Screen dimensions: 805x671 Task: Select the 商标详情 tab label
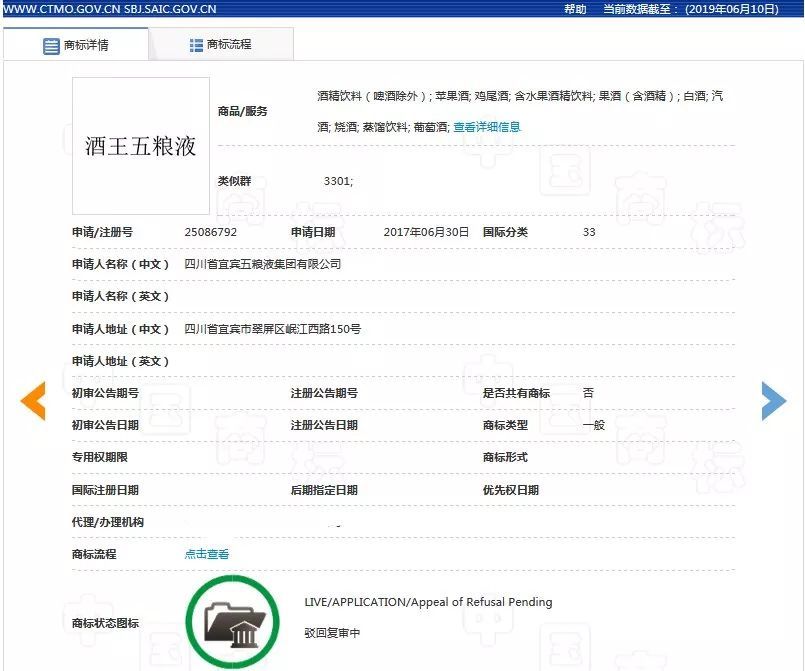(x=87, y=46)
